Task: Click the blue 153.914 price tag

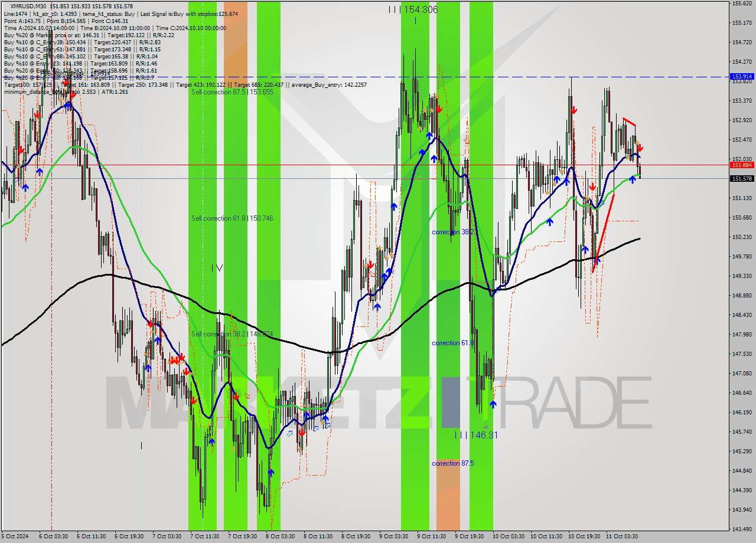Action: tap(742, 77)
